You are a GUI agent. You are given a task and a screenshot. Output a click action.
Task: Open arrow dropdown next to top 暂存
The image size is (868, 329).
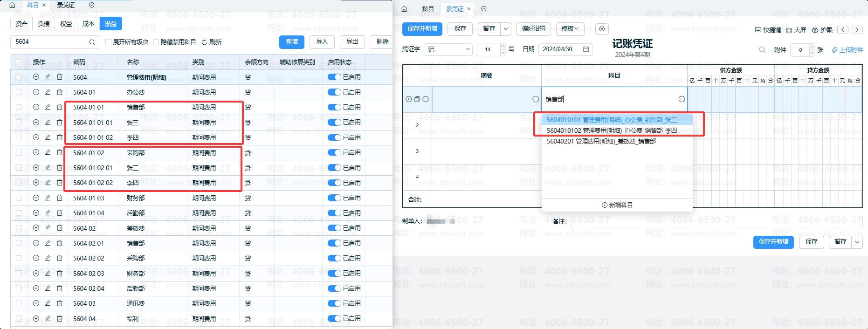(x=506, y=29)
